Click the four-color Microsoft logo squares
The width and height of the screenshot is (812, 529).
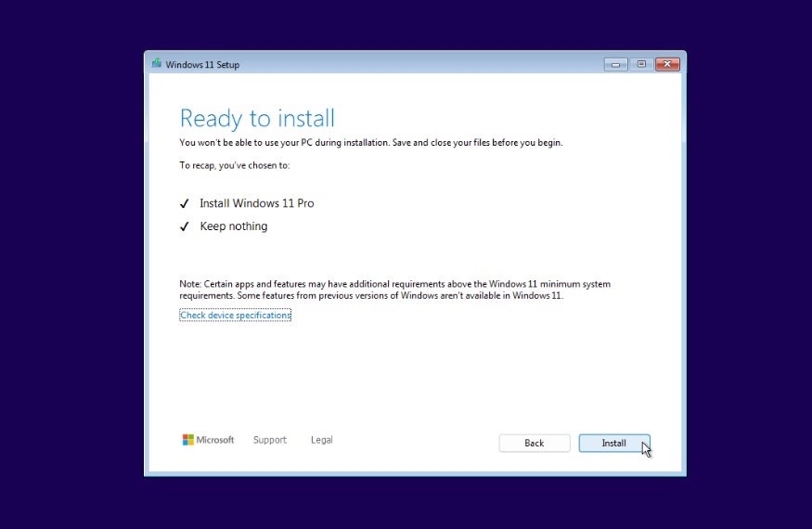[x=187, y=440]
